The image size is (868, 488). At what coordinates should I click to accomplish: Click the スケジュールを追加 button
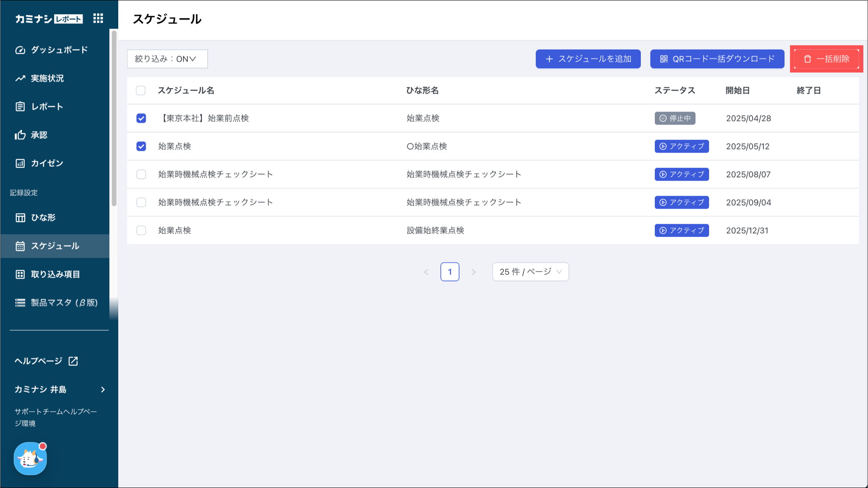click(588, 59)
